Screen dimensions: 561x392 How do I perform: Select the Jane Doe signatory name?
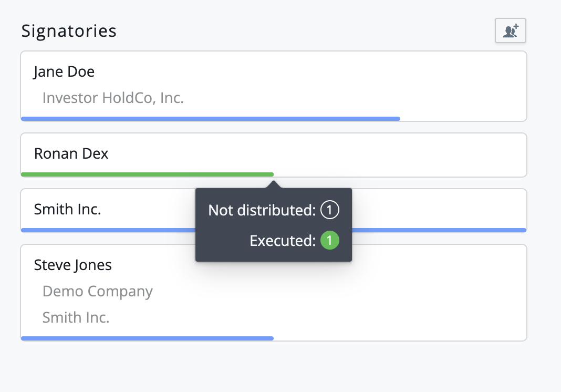click(x=64, y=71)
